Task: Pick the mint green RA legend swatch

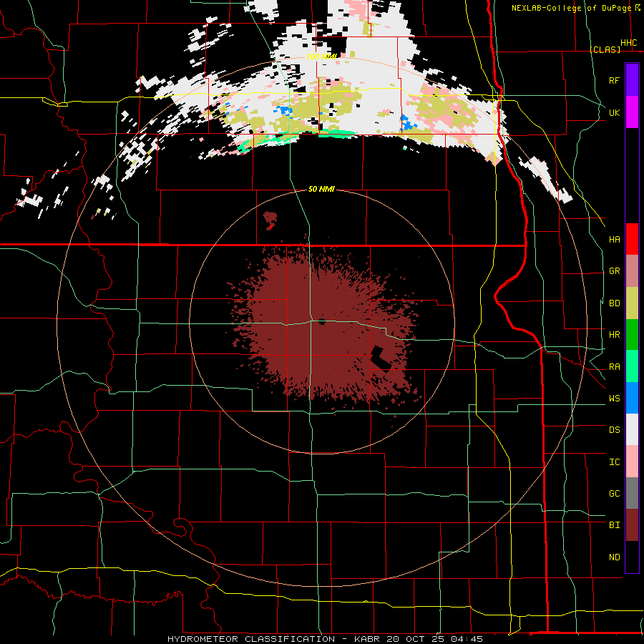Action: pyautogui.click(x=632, y=366)
